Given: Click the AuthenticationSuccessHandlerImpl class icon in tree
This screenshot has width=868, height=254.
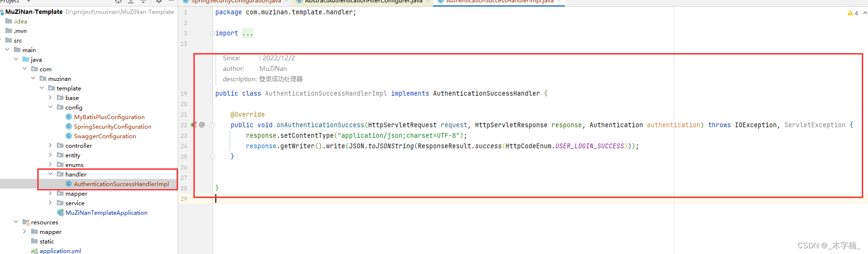Looking at the screenshot, I should [x=69, y=184].
